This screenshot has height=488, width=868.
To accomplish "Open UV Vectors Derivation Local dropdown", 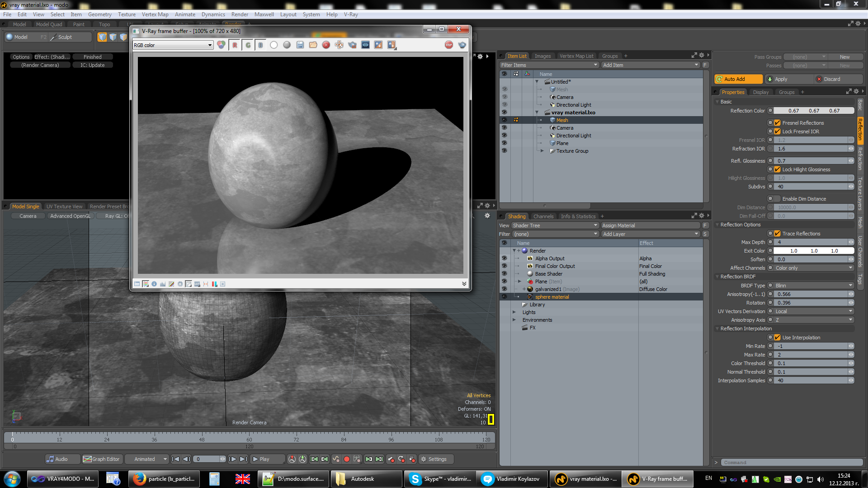I will click(x=814, y=311).
